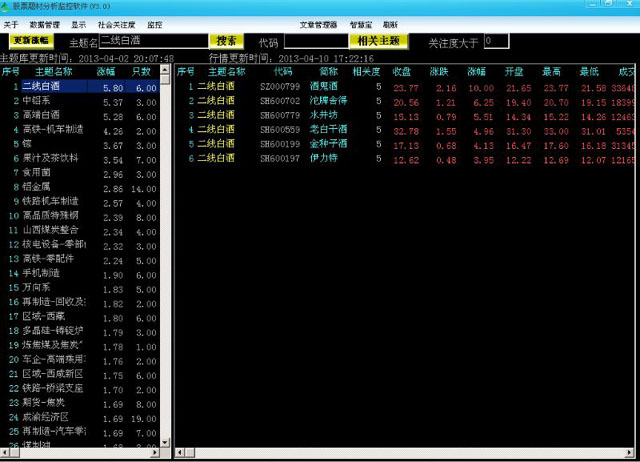Select 高铁-零配件 theme row
Image resolution: width=640 pixels, height=462 pixels.
coord(80,259)
